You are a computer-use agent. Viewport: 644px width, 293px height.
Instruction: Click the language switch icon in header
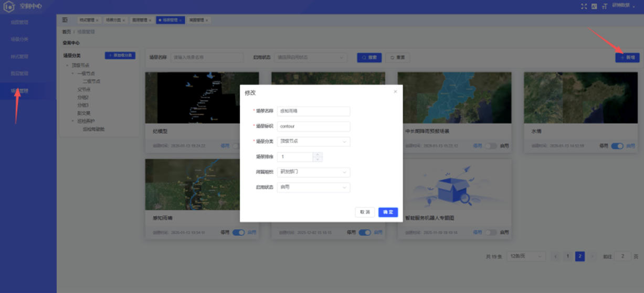(594, 6)
